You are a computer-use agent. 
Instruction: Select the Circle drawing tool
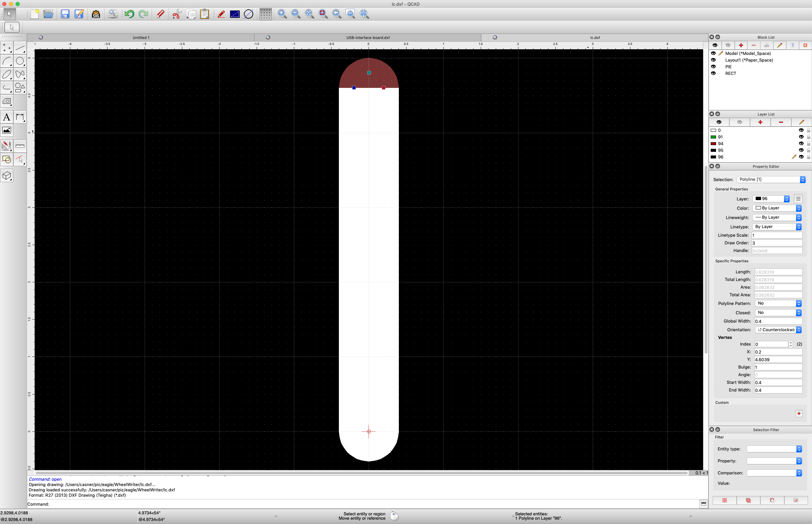click(x=20, y=61)
